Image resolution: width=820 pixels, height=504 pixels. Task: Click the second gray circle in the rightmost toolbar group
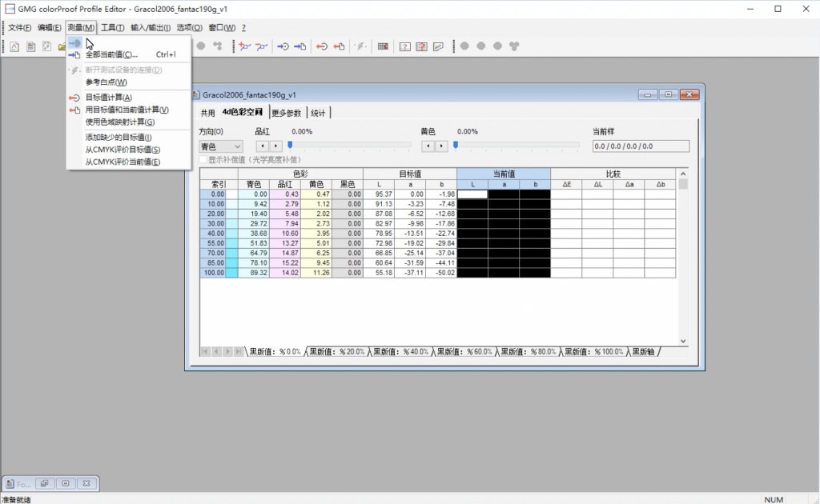coord(481,46)
